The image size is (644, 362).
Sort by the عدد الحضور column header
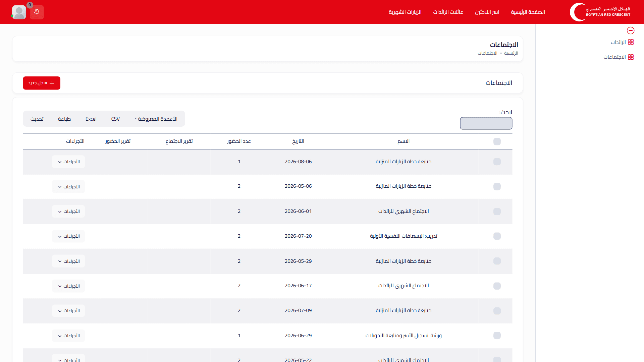tap(239, 141)
